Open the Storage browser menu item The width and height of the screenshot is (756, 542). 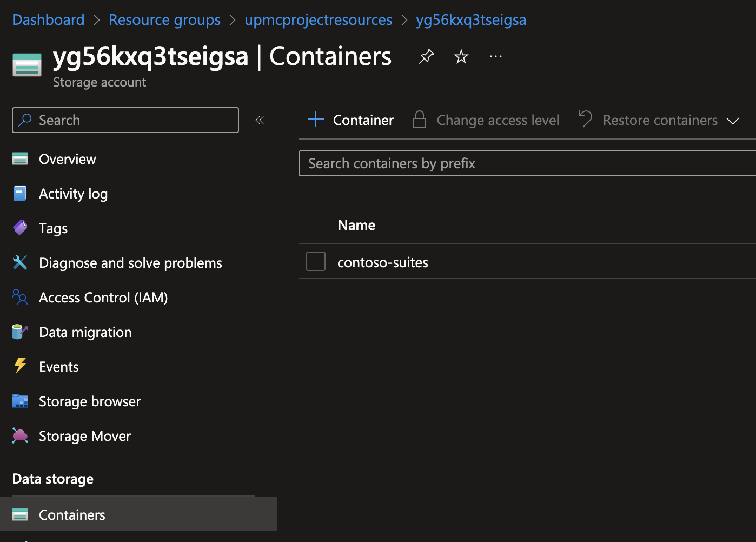(x=90, y=401)
